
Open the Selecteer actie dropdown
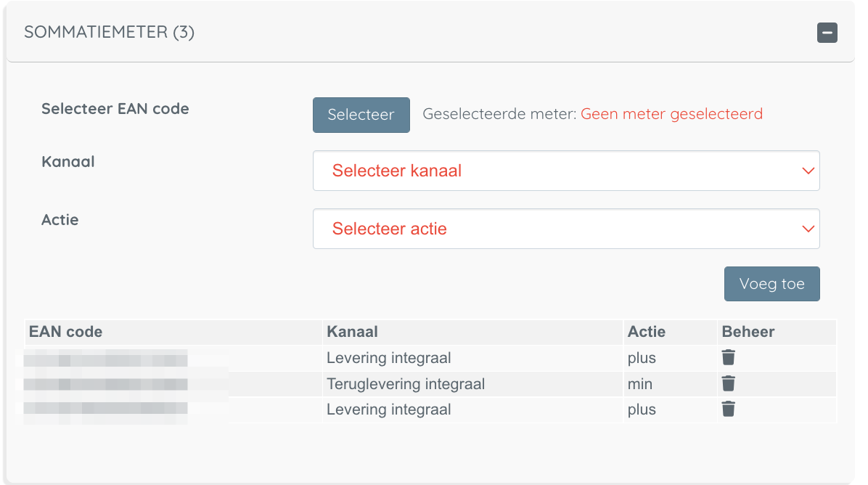(x=565, y=229)
